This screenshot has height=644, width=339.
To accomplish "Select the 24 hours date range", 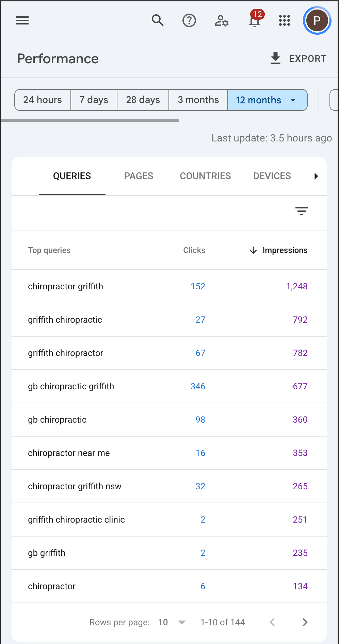I will point(43,100).
